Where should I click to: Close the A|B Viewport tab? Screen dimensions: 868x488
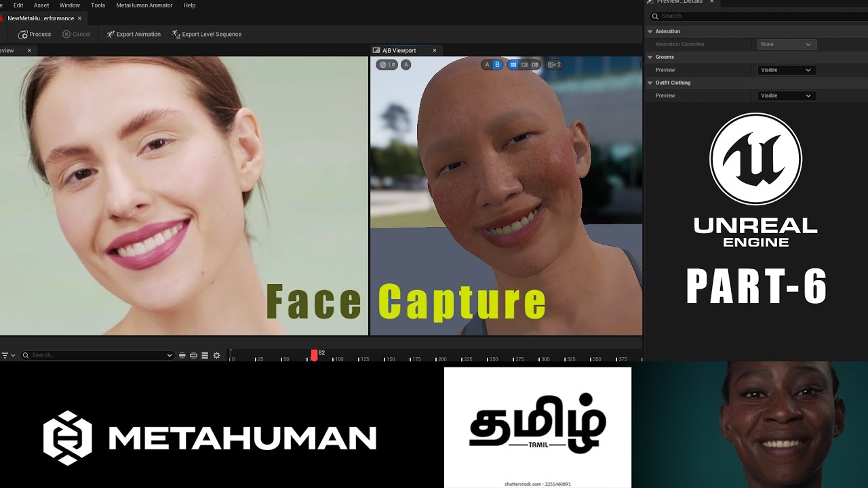coord(435,50)
